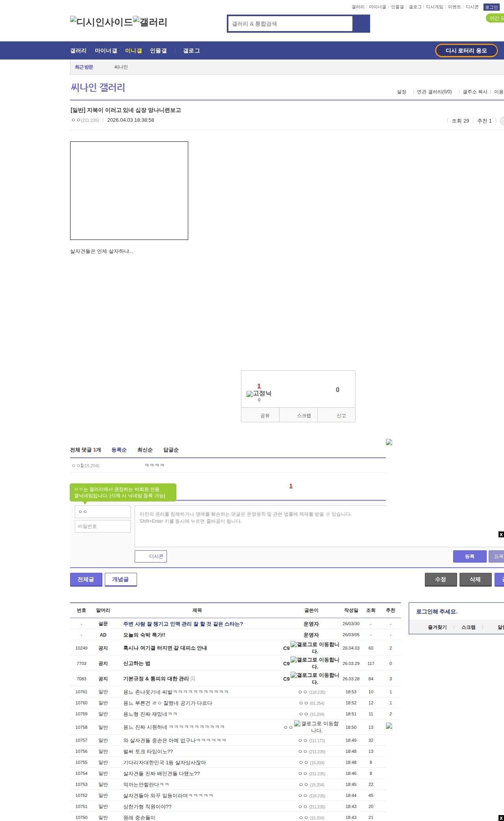504x821 pixels.
Task: Click 신고 under the recommend box
Action: point(337,416)
